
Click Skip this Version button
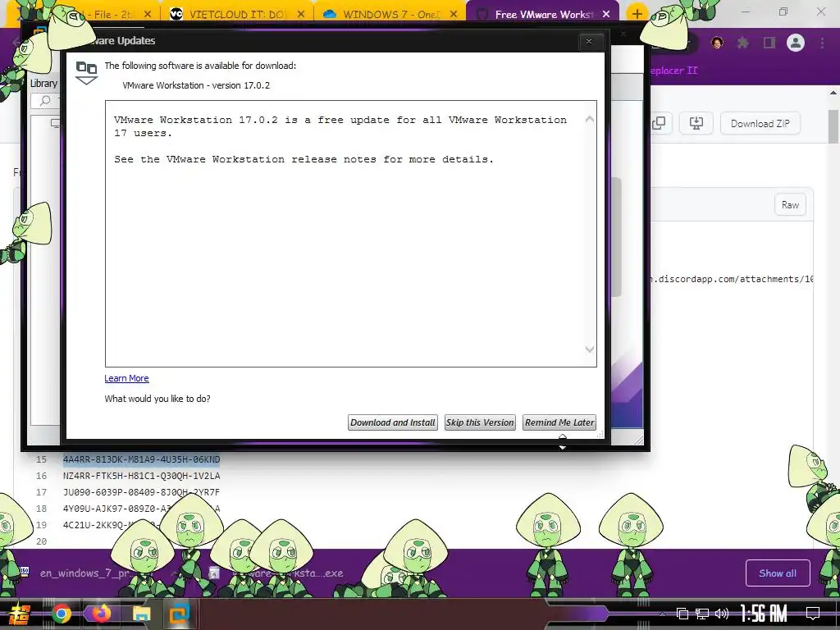click(479, 422)
